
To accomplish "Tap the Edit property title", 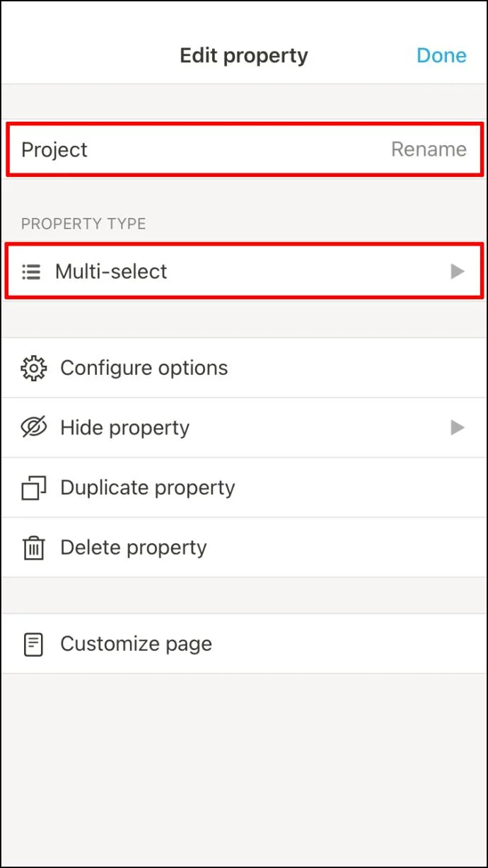I will 244,55.
